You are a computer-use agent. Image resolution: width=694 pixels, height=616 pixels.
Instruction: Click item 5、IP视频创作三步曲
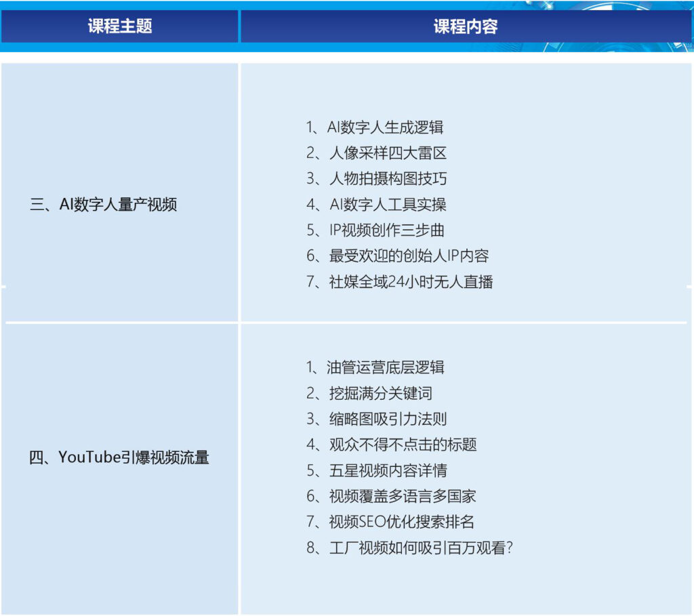375,230
